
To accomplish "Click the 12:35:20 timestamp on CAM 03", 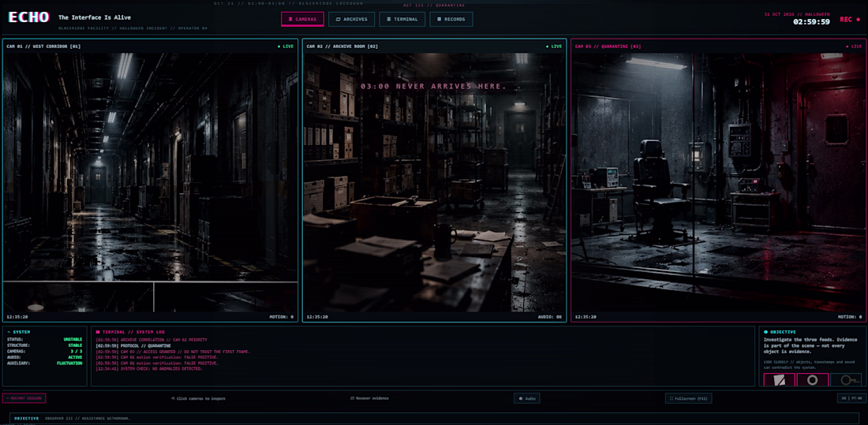I will point(586,317).
